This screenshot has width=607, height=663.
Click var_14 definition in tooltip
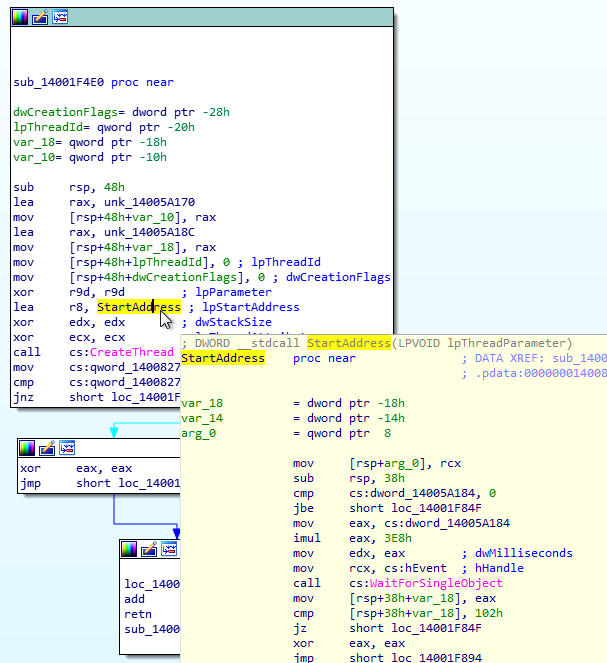pyautogui.click(x=293, y=418)
